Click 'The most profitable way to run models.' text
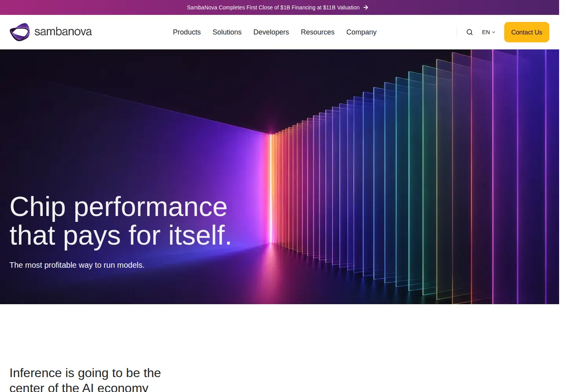 pos(77,265)
